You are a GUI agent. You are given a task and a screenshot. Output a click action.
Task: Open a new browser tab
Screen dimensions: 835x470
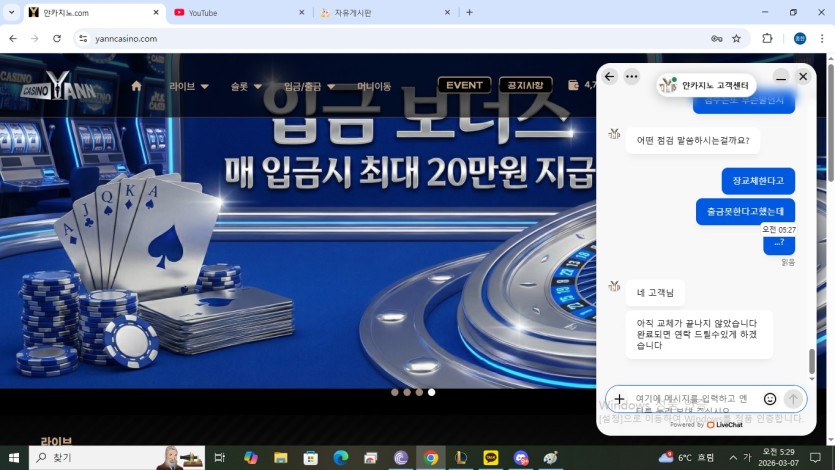click(469, 12)
